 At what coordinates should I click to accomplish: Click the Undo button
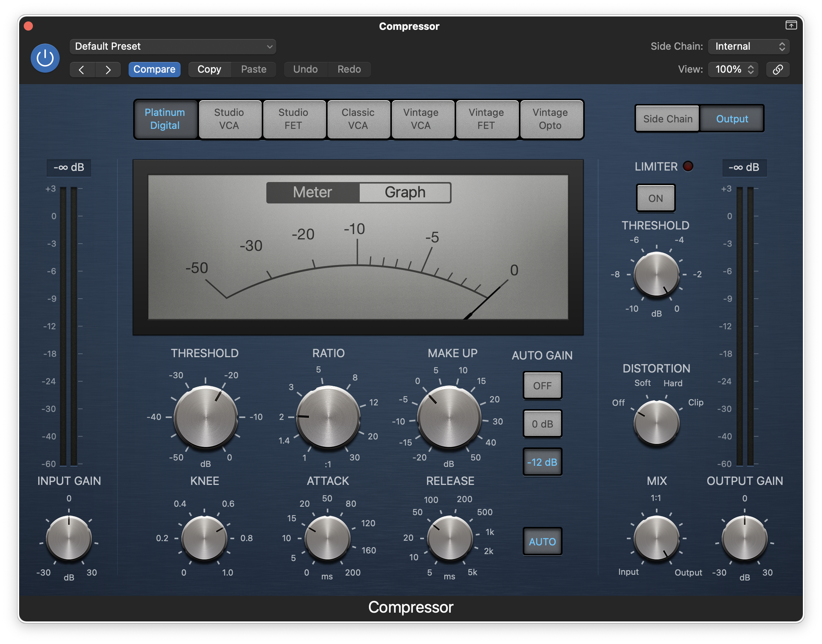click(305, 70)
